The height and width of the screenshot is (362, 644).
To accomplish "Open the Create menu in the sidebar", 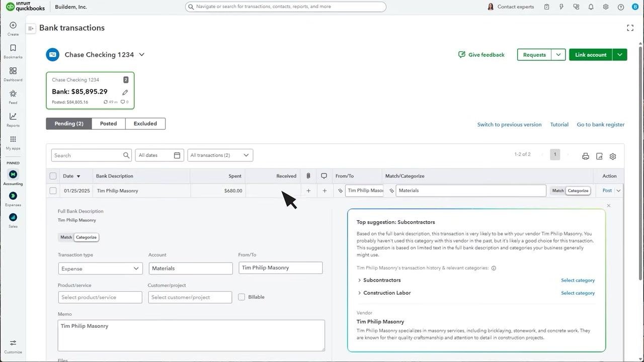I will coord(13,29).
